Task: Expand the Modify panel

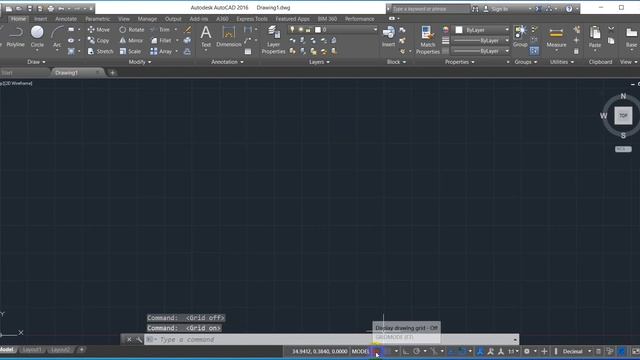Action: coord(140,62)
